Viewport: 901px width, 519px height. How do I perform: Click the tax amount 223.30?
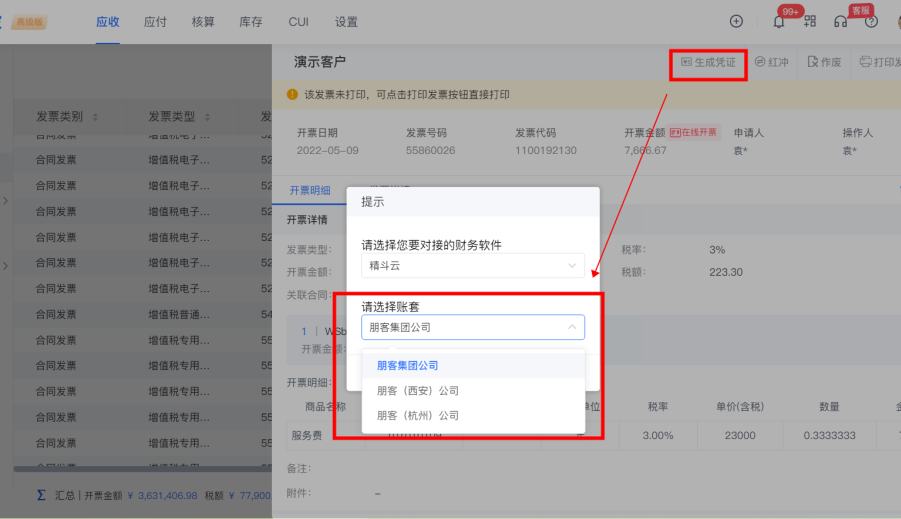[726, 272]
